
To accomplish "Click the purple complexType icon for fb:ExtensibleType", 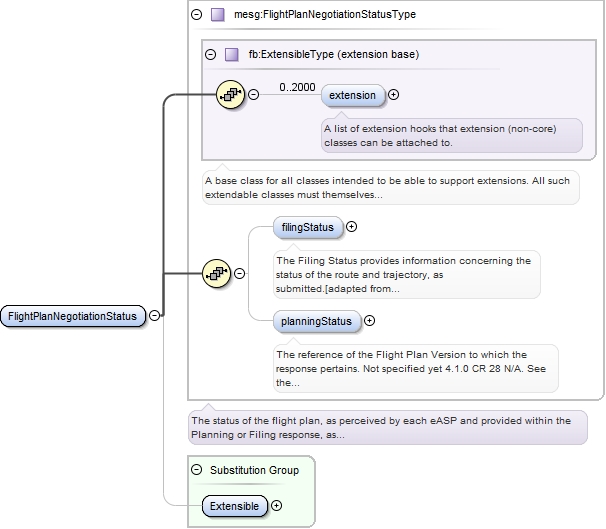I will click(x=232, y=54).
